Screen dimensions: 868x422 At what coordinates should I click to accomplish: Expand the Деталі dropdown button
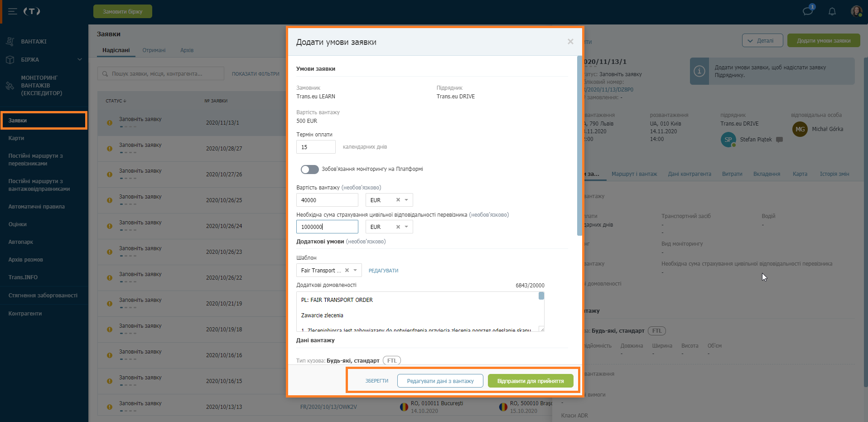point(762,40)
